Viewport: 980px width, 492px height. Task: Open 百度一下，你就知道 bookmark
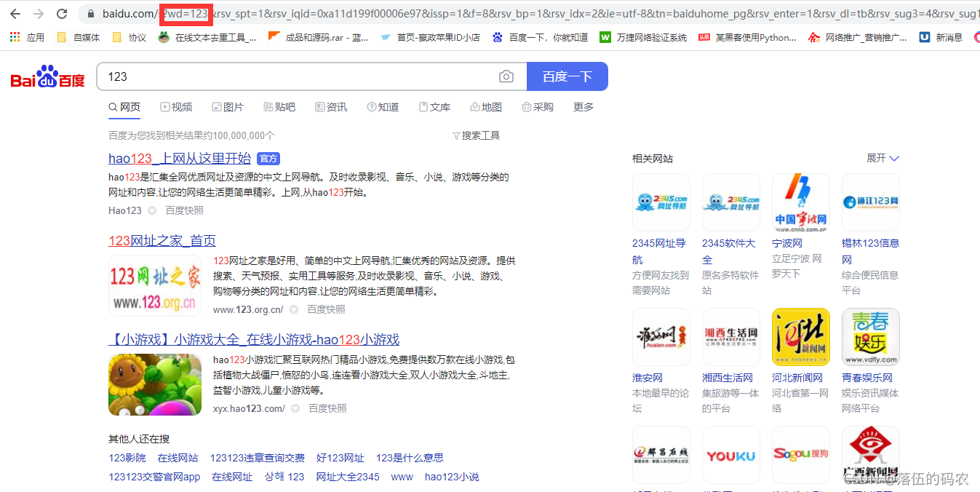tap(541, 37)
